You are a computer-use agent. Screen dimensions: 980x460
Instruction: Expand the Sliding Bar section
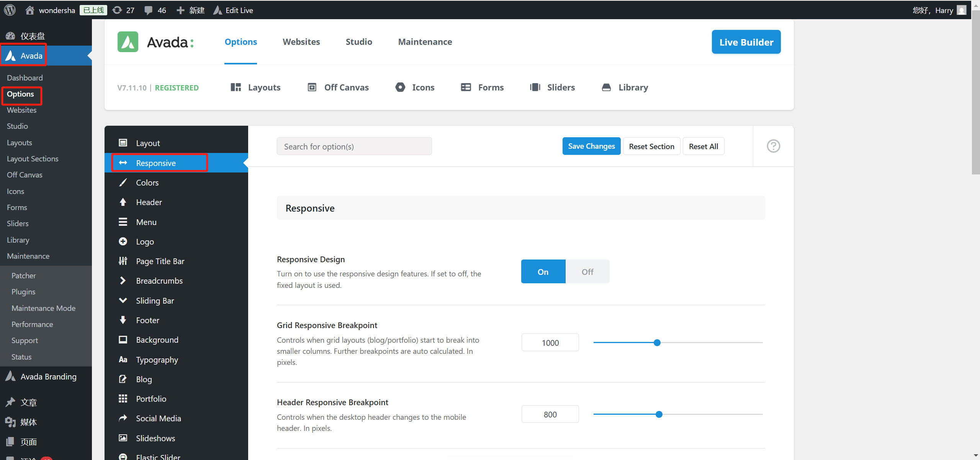pos(155,301)
